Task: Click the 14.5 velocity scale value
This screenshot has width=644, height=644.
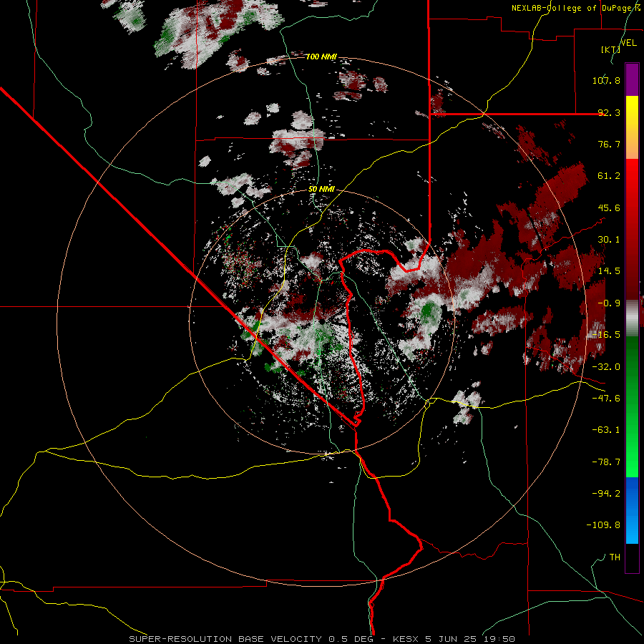Action: (x=609, y=271)
